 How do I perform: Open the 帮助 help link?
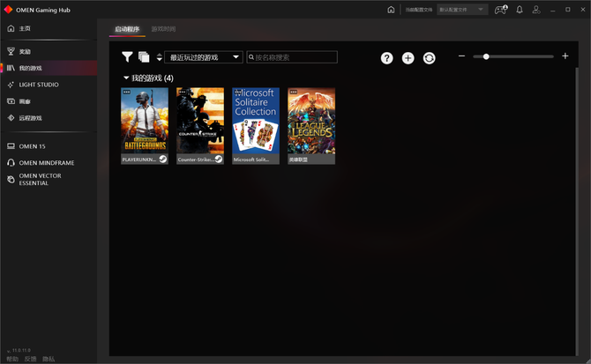12,359
